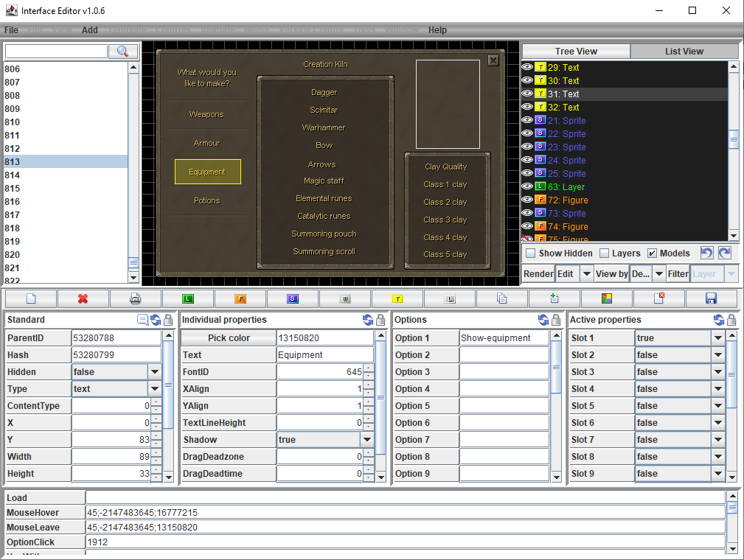Switch to the List View tab

[x=684, y=52]
